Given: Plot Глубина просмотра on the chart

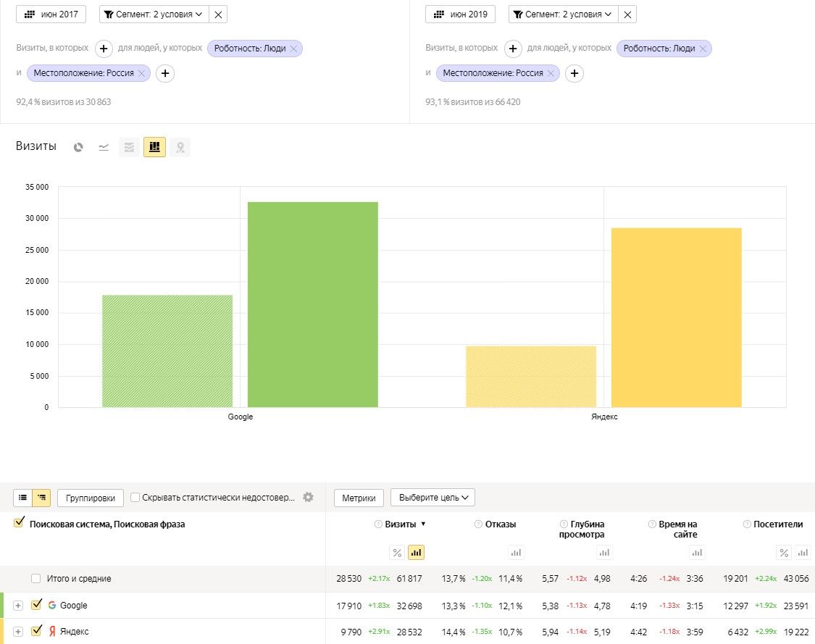Looking at the screenshot, I should point(604,553).
